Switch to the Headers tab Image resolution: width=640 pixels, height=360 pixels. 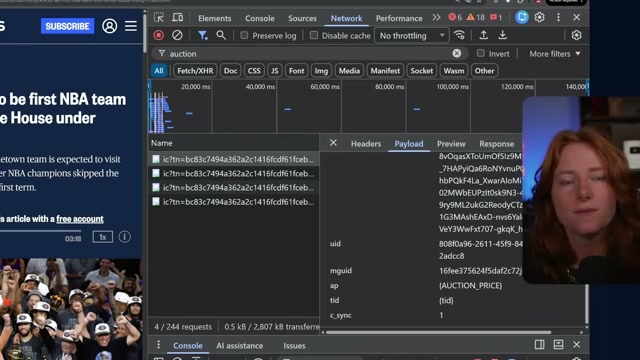coord(366,144)
